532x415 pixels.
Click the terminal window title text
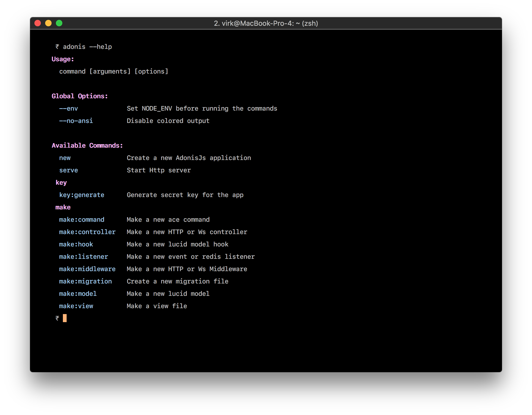coord(266,23)
